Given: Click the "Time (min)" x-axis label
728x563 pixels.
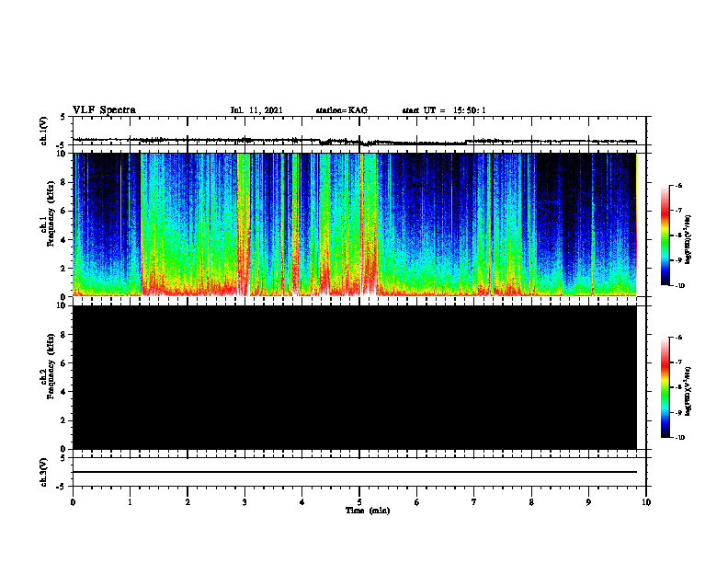Looking at the screenshot, I should point(368,511).
